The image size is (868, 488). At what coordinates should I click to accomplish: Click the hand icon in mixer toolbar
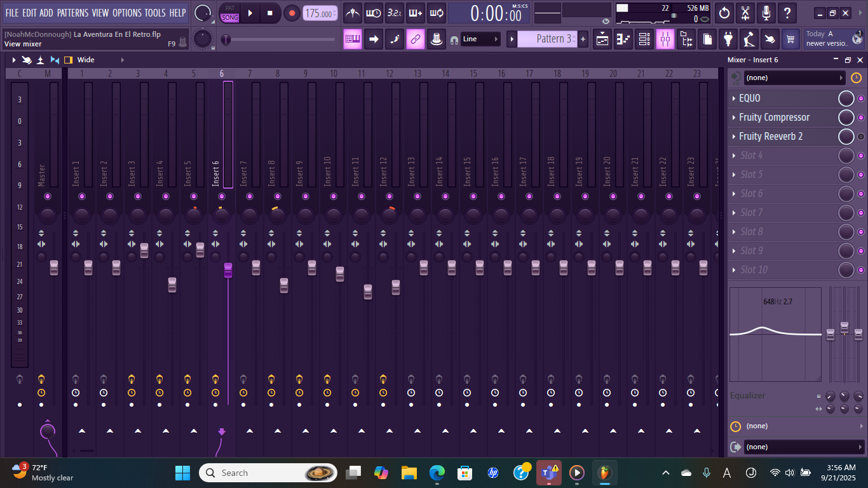27,60
